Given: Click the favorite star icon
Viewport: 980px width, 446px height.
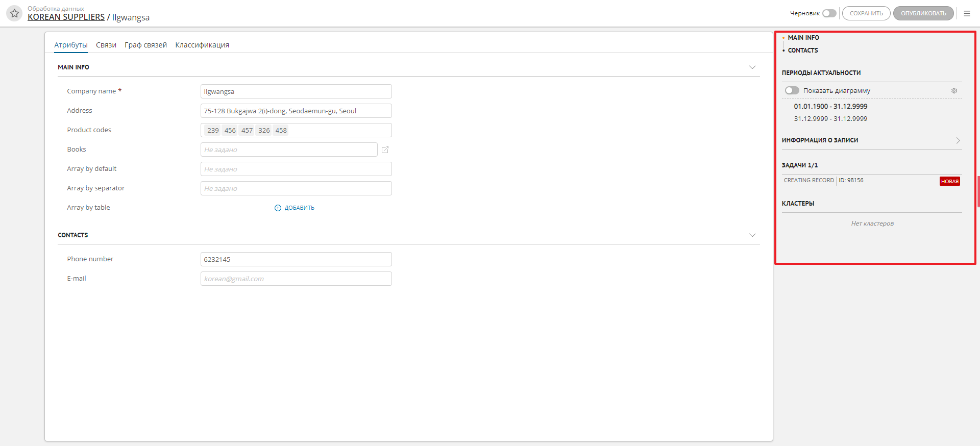Looking at the screenshot, I should (x=14, y=13).
